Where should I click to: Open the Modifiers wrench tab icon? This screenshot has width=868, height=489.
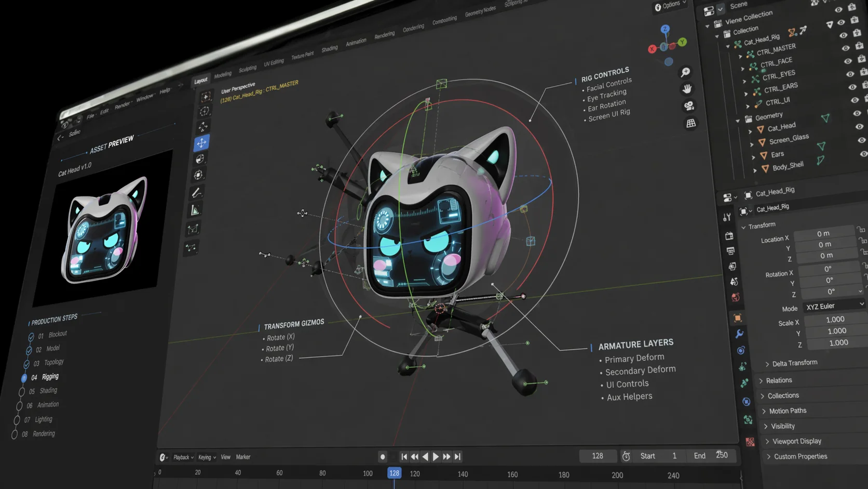point(739,334)
